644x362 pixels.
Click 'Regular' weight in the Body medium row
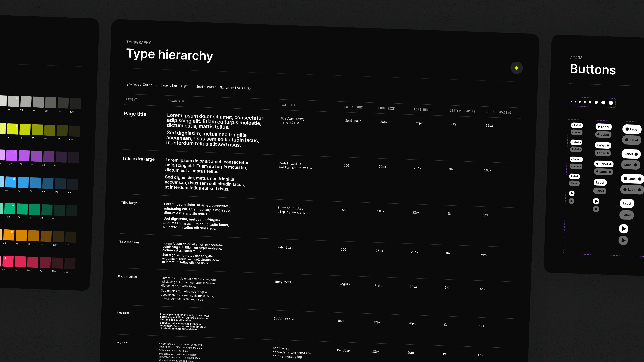345,284
